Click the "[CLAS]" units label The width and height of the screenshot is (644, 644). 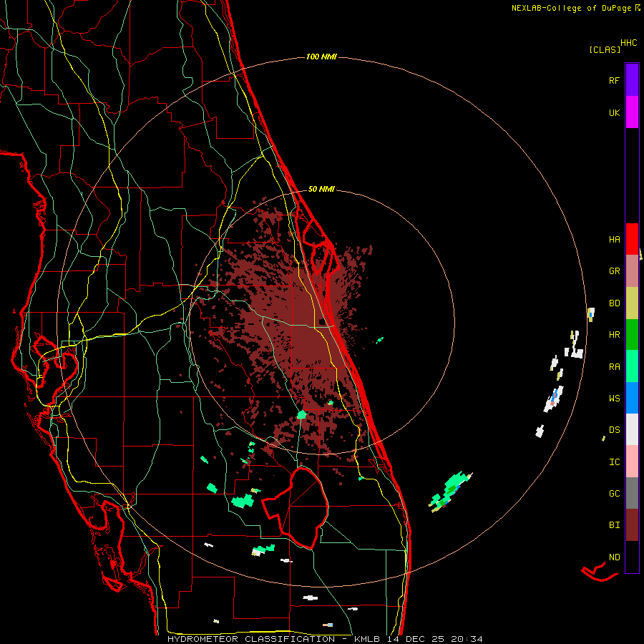click(605, 49)
